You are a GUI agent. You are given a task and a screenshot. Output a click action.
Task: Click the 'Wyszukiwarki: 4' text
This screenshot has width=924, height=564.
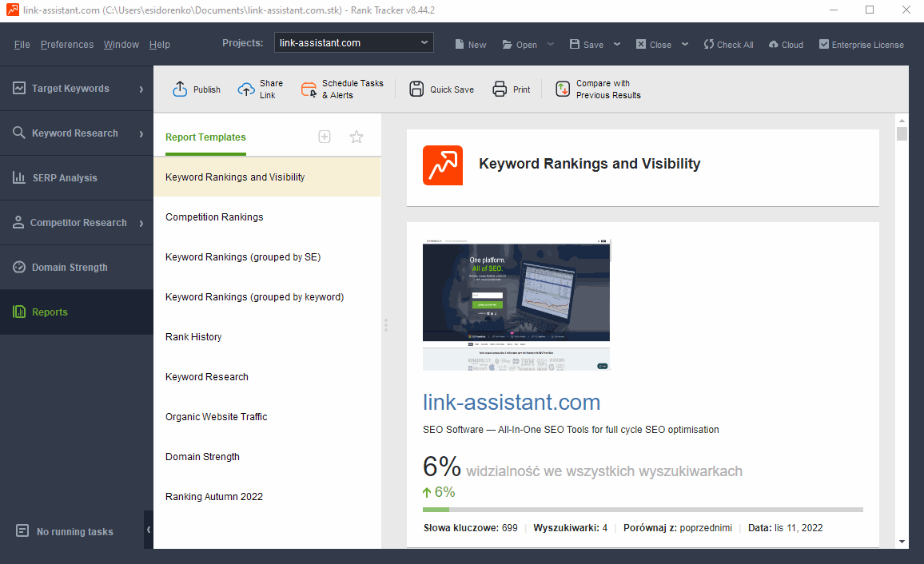point(571,528)
